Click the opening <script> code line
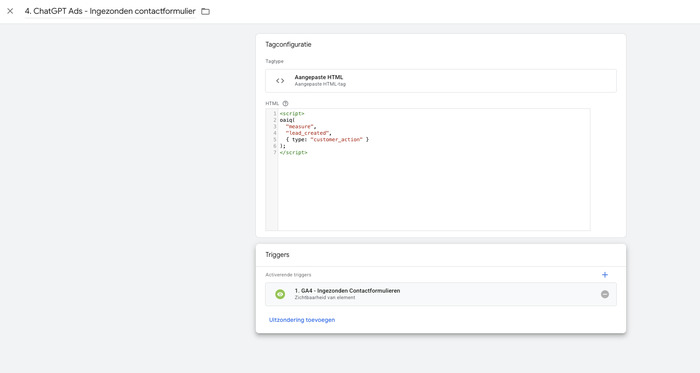This screenshot has height=373, width=700. [292, 114]
